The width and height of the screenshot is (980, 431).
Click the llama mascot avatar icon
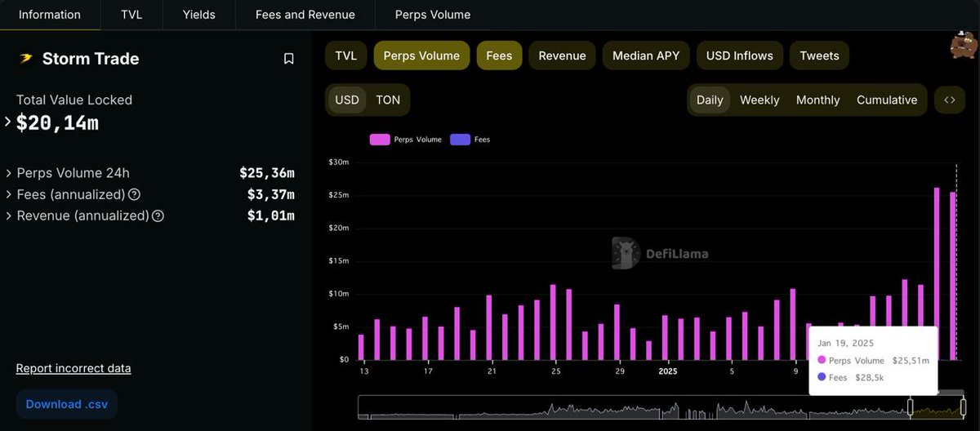[x=964, y=45]
